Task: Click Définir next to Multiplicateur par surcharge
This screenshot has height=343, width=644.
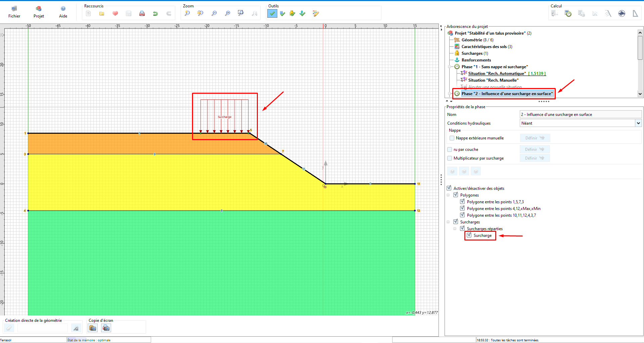Action: click(x=535, y=158)
